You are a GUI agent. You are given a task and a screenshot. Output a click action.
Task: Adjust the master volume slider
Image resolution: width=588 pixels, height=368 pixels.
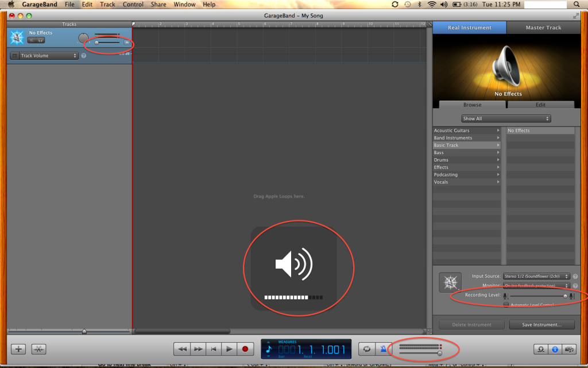click(421, 354)
